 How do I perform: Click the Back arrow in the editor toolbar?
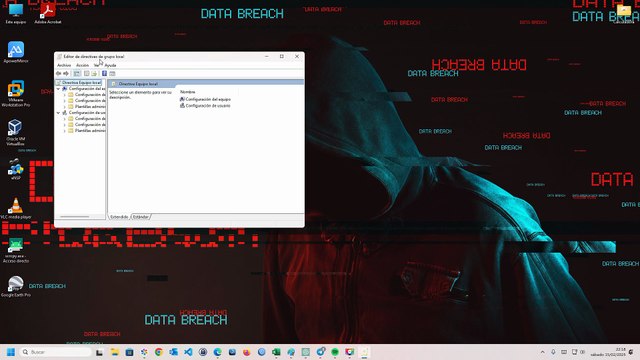point(58,73)
